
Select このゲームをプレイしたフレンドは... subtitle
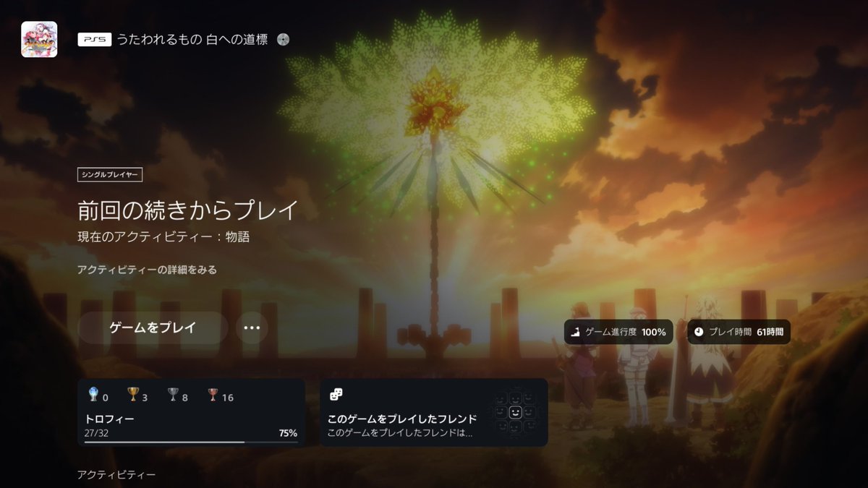pos(400,433)
